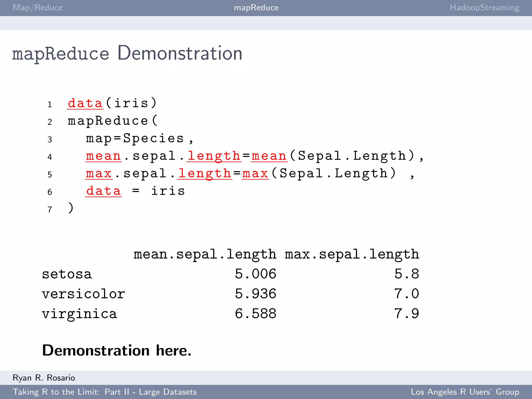532x399 pixels.
Task: Click code line 'data(iris)'
Action: 112,103
